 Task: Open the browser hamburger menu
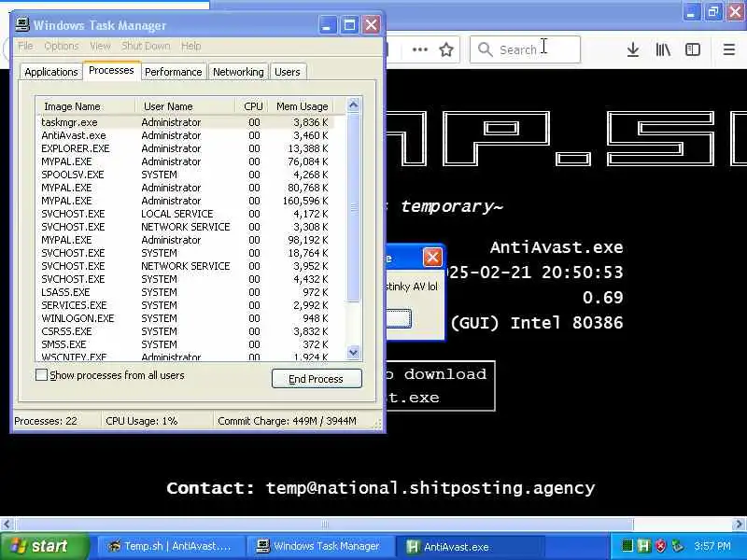pos(729,49)
